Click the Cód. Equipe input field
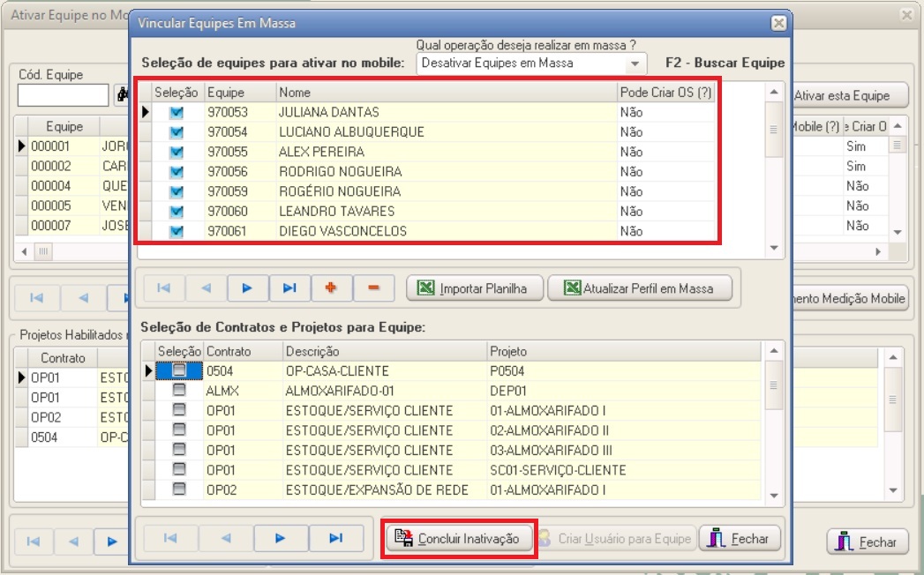This screenshot has width=924, height=575. coord(64,94)
